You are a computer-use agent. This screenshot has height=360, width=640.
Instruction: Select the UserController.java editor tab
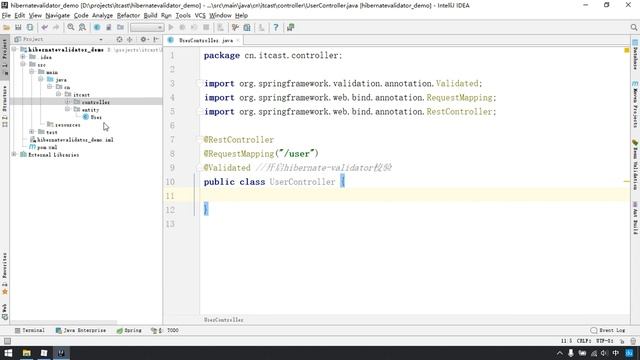tap(203, 40)
